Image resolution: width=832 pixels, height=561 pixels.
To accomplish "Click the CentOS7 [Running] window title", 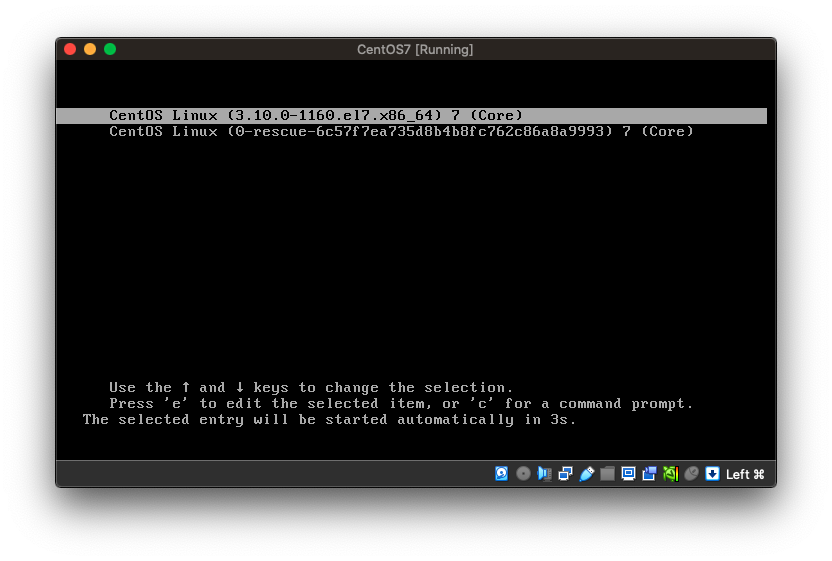I will pyautogui.click(x=415, y=50).
